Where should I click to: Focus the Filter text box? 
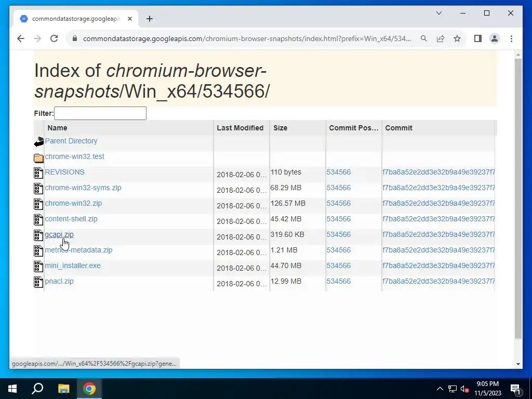(100, 113)
